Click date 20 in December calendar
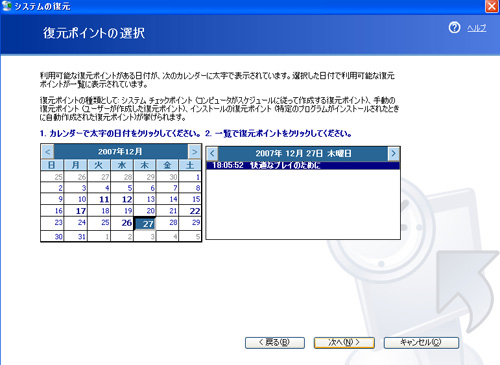 [x=145, y=211]
